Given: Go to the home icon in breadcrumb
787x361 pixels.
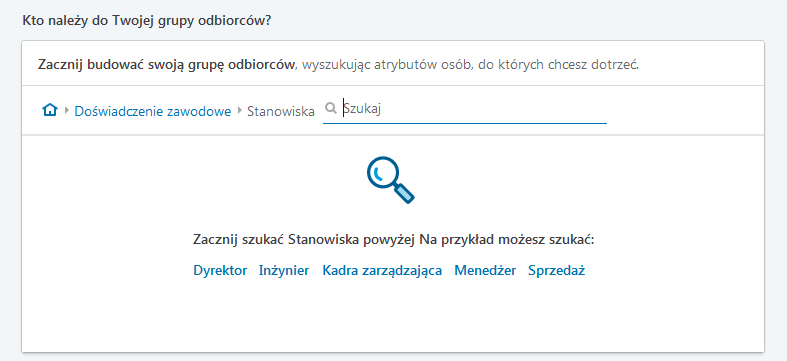Looking at the screenshot, I should (x=50, y=110).
